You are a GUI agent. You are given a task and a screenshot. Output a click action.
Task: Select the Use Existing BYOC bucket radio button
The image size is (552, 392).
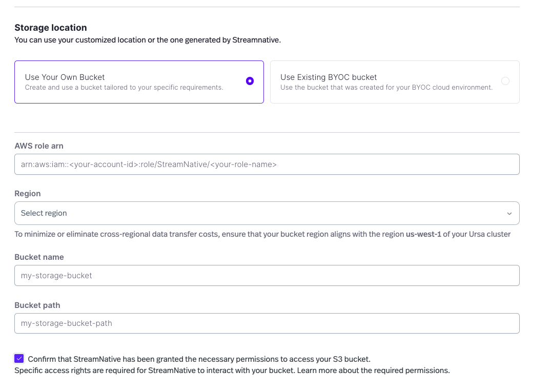click(505, 81)
